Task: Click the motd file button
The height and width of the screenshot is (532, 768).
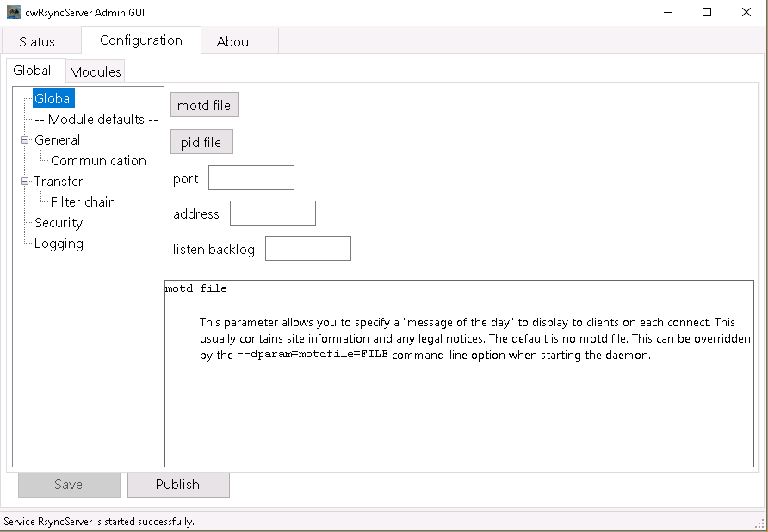Action: coord(204,104)
